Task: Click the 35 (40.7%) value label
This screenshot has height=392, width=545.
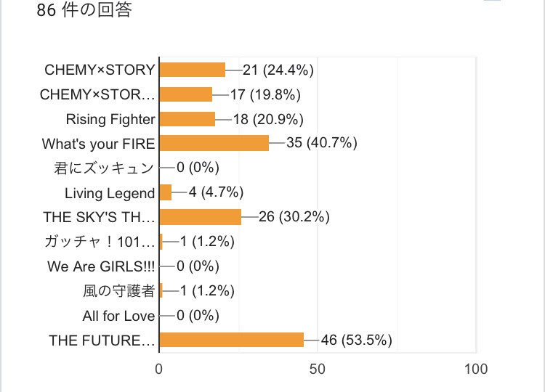Action: point(322,143)
